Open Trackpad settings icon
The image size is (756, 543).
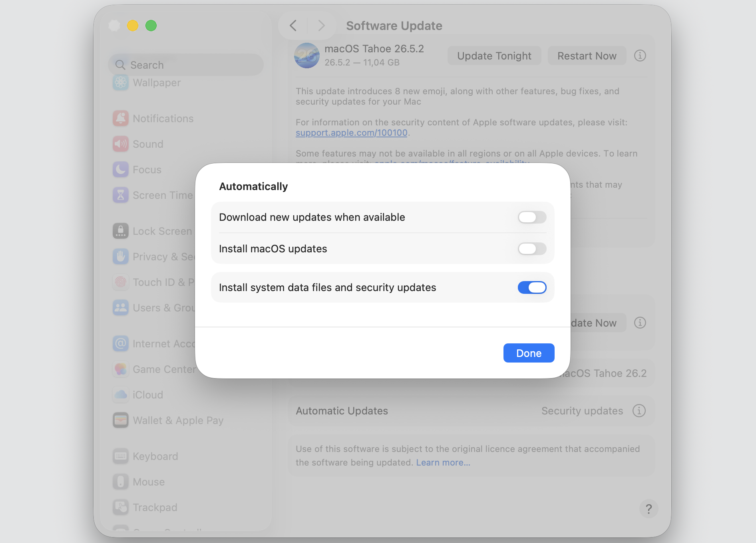121,507
